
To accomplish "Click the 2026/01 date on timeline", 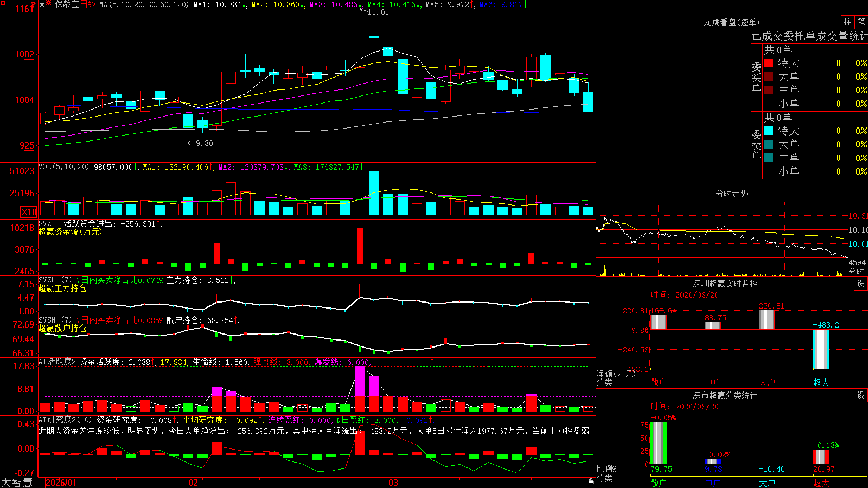I will pos(61,483).
